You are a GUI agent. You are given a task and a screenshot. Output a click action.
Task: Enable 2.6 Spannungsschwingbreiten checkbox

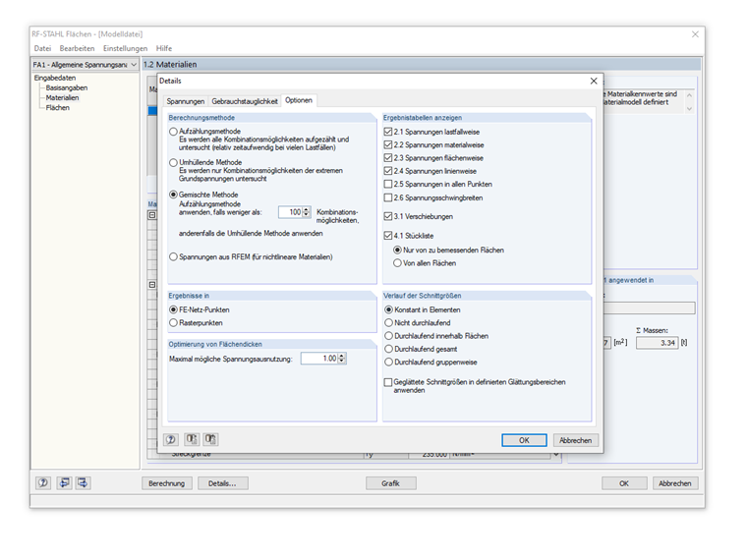[x=388, y=197]
